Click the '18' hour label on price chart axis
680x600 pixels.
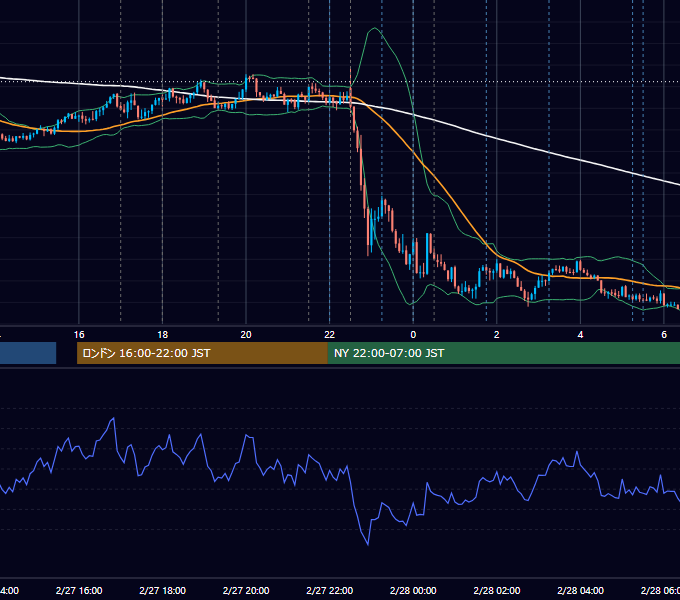coord(163,335)
